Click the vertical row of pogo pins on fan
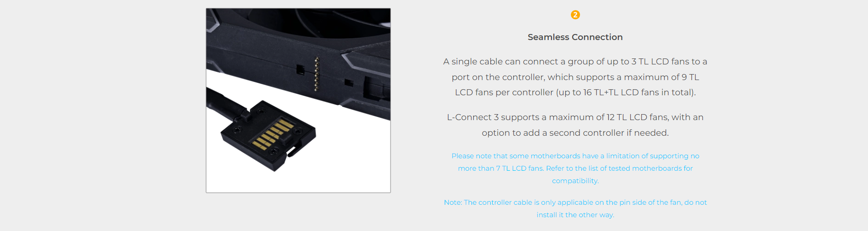 point(316,74)
